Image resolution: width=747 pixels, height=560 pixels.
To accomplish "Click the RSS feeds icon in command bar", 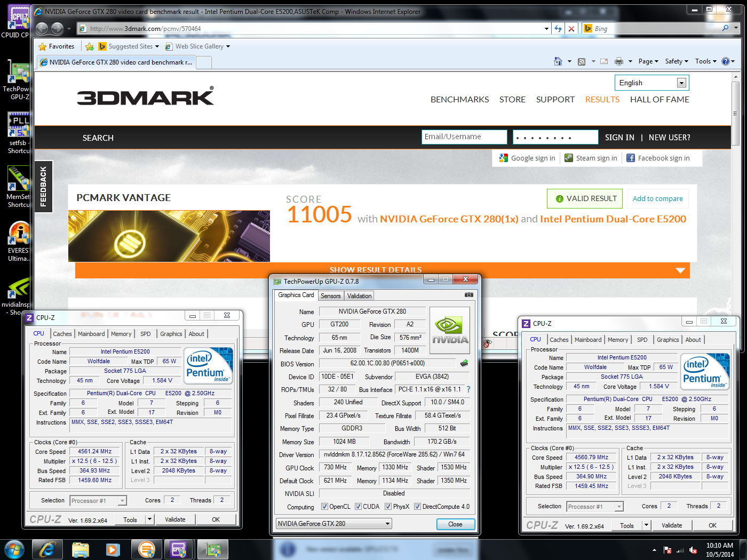I will coord(582,61).
